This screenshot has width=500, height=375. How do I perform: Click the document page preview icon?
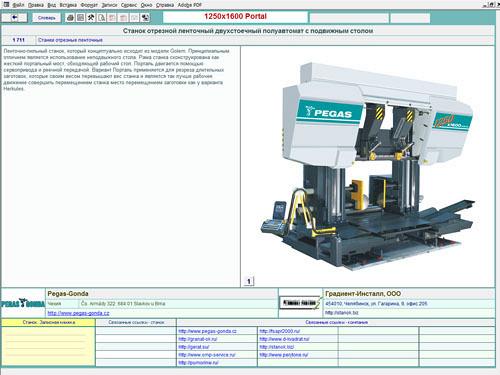coord(102,18)
